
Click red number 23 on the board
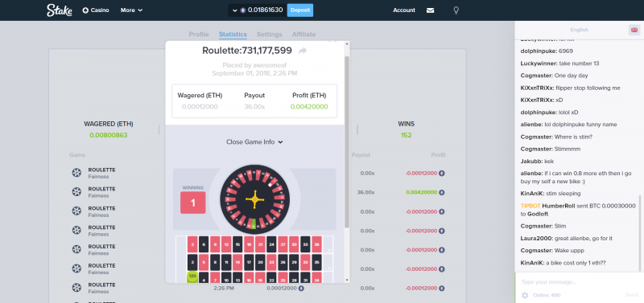[x=271, y=262]
